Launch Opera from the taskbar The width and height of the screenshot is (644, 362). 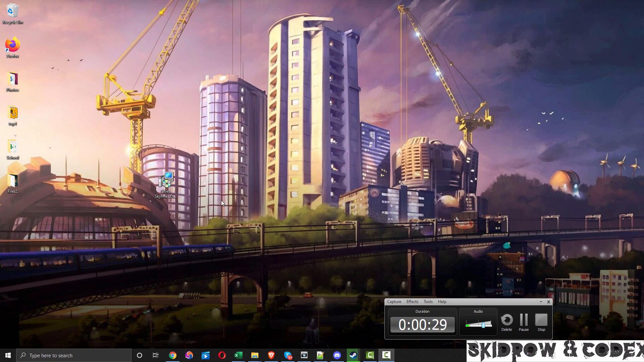point(222,355)
